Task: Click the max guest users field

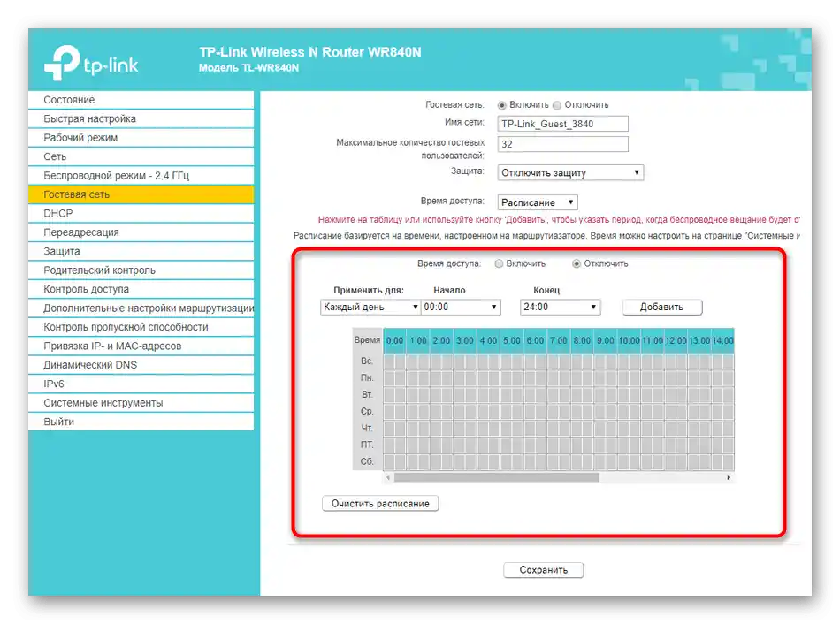Action: point(562,144)
